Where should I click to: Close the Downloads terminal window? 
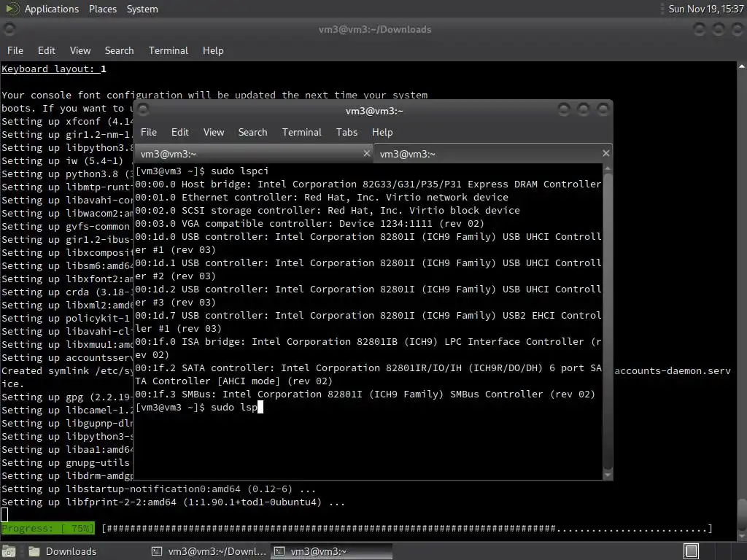[x=738, y=29]
